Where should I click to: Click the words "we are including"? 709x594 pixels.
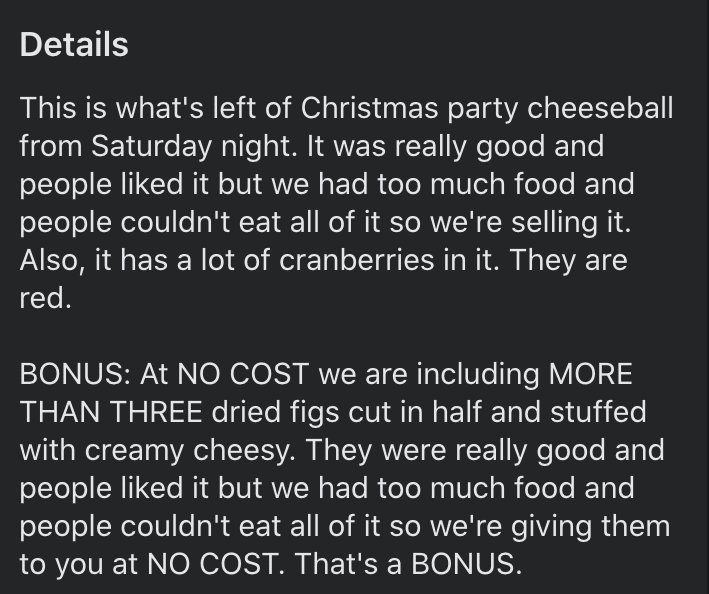point(429,374)
